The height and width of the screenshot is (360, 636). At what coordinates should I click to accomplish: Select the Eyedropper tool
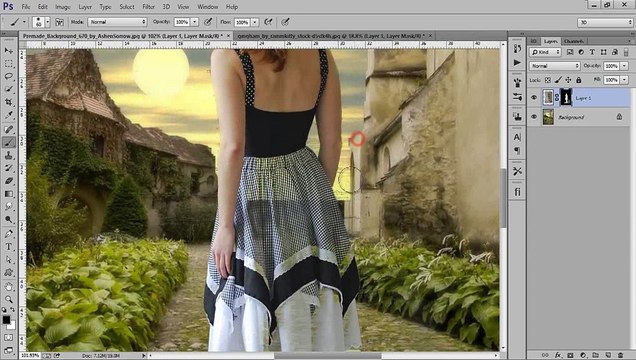point(9,115)
